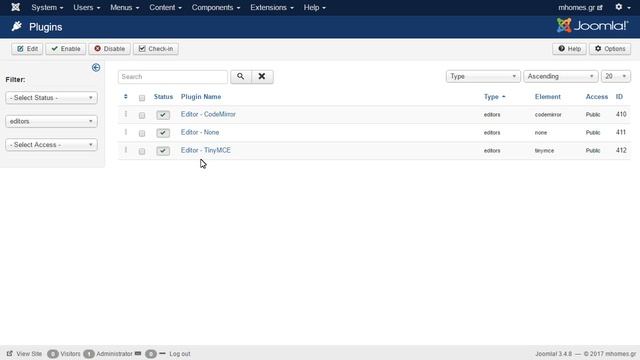Screen dimensions: 640x360
Task: Toggle enabled status of Editor - None
Action: tap(163, 133)
